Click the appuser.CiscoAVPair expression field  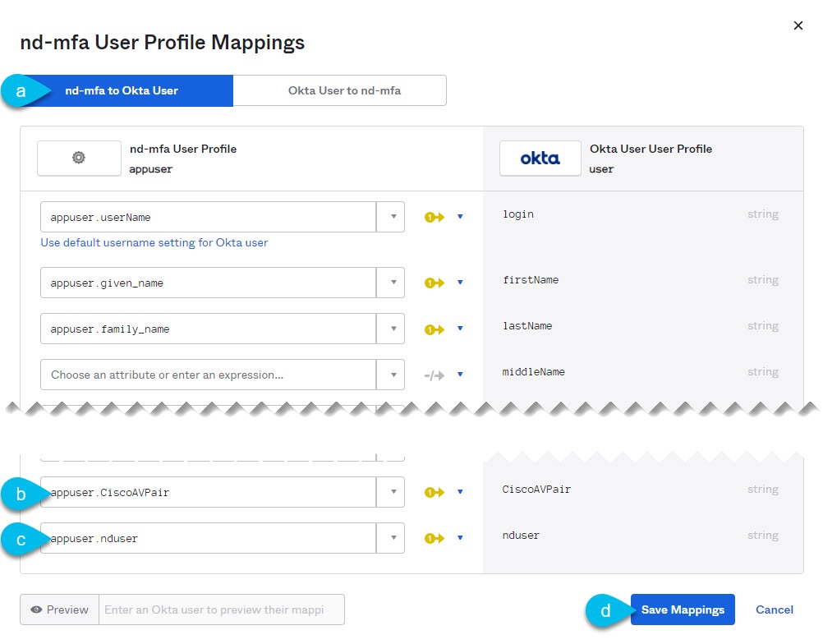point(209,492)
